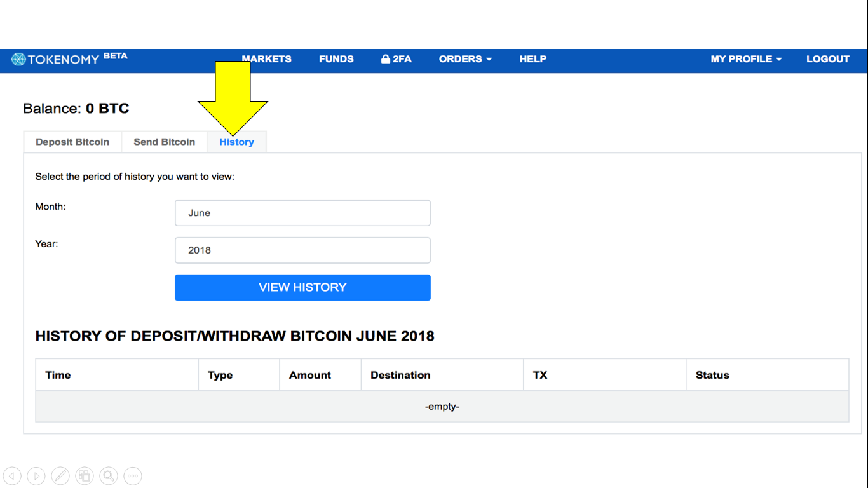The height and width of the screenshot is (488, 868).
Task: Click the TX column header
Action: click(605, 375)
